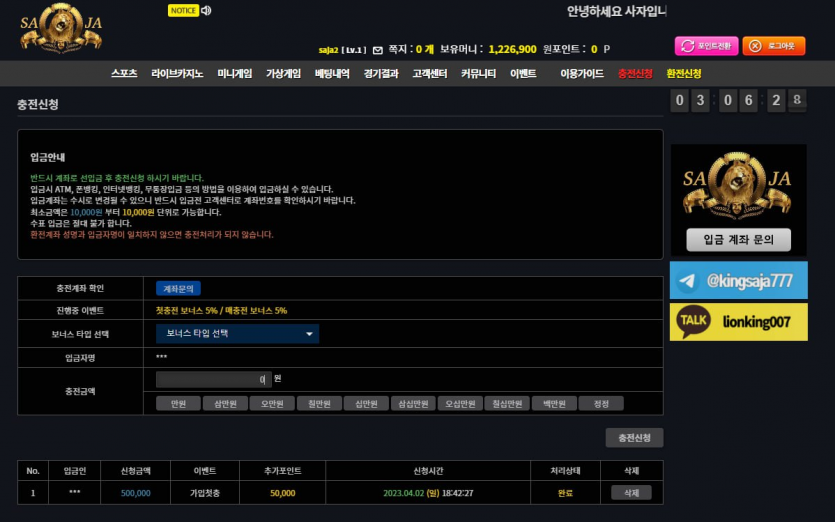Open the message envelope icon

[377, 49]
